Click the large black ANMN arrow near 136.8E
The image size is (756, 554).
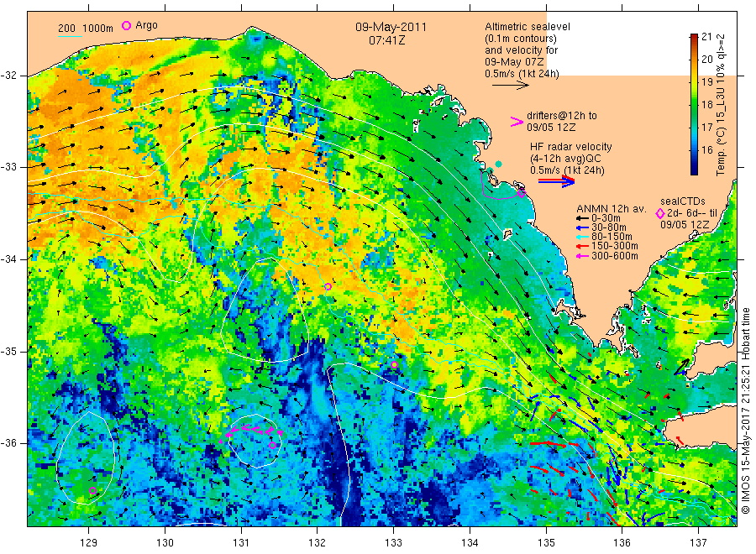pyautogui.click(x=682, y=367)
